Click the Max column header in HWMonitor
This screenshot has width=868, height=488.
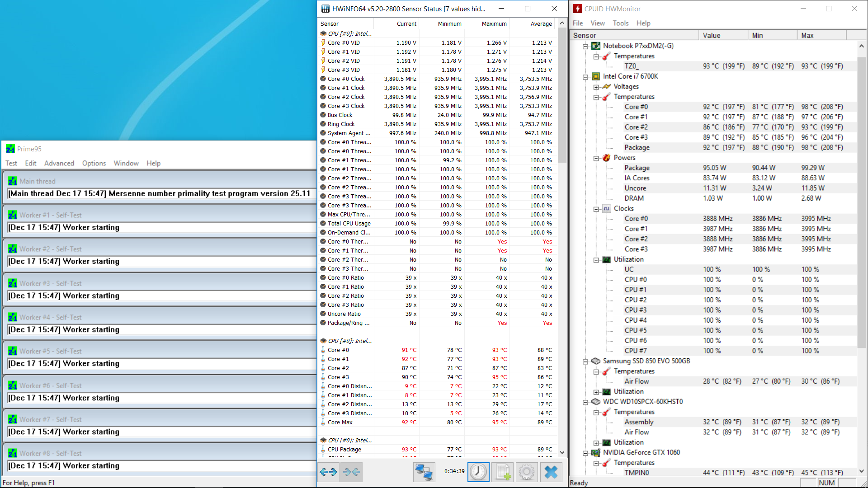tap(822, 35)
